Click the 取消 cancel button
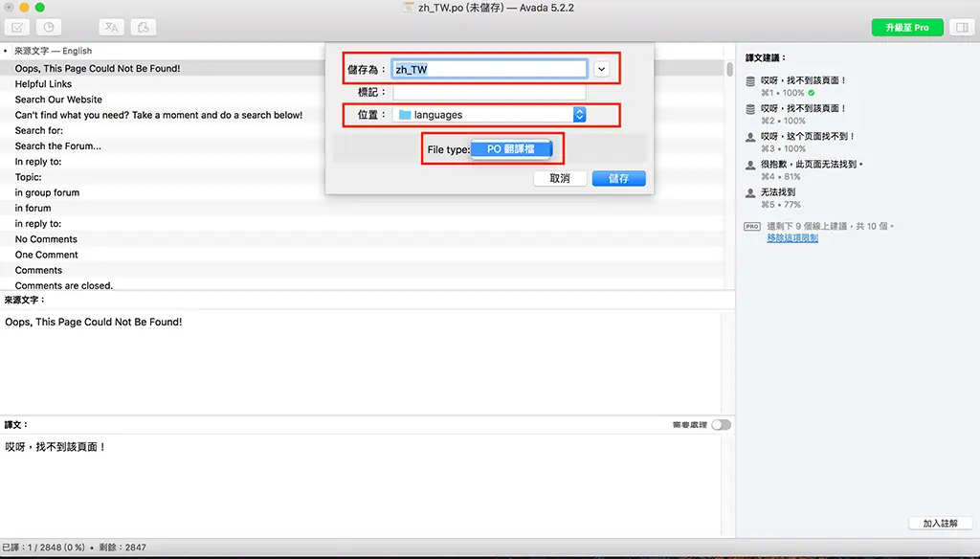 560,178
